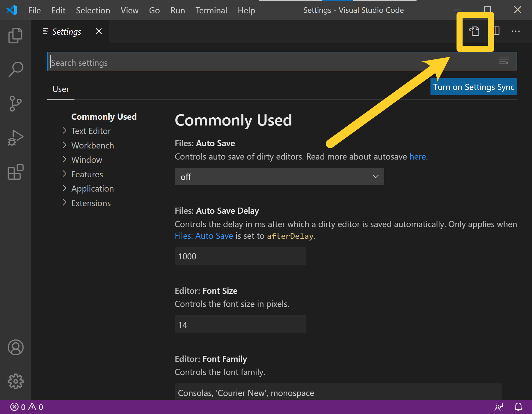Click Turn on Settings Sync button

click(x=474, y=87)
